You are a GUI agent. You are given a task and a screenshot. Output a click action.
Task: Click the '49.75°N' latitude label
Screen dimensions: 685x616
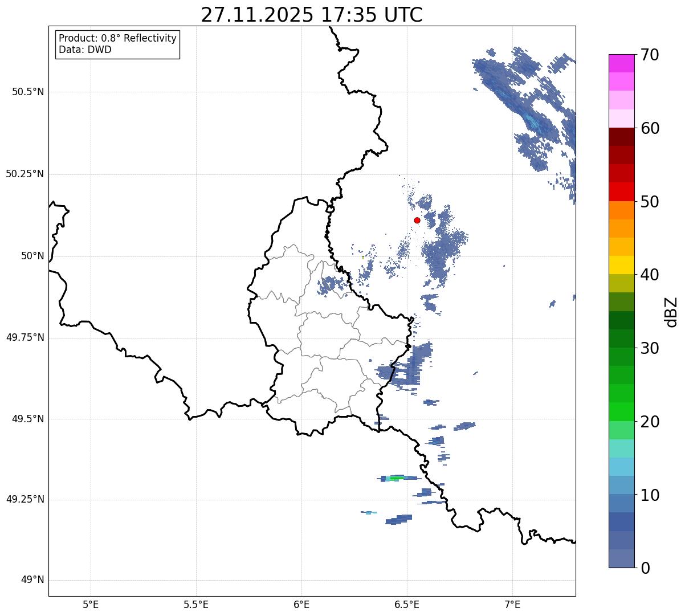(x=25, y=337)
